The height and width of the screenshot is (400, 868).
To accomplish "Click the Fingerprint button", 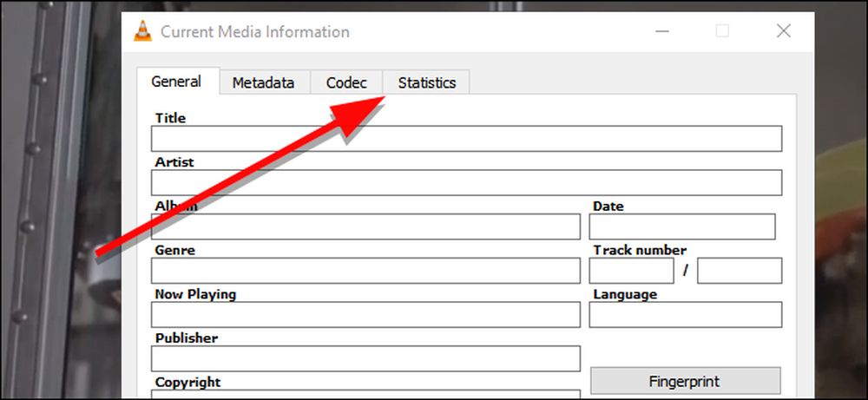I will (x=686, y=381).
